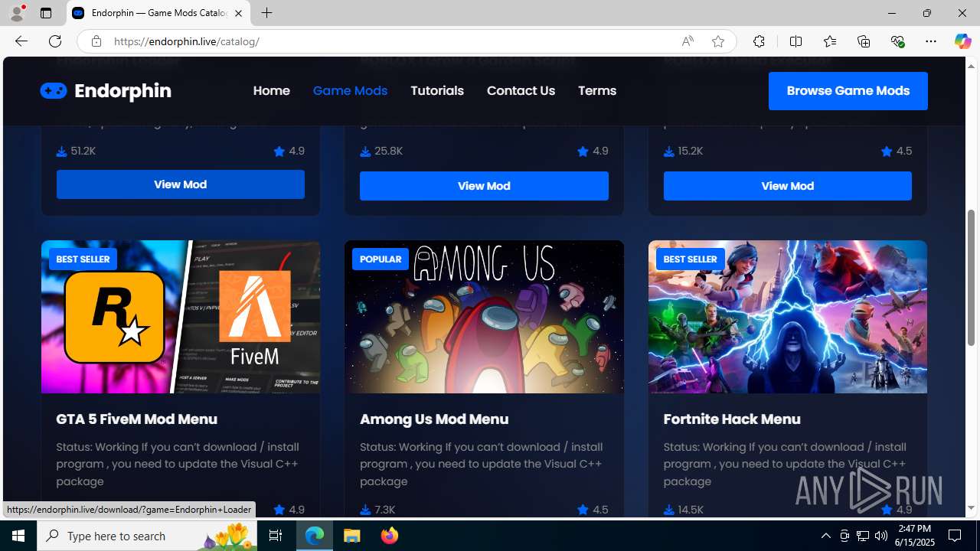Image resolution: width=980 pixels, height=551 pixels.
Task: Click the Fortnite Hack Menu title
Action: [732, 419]
